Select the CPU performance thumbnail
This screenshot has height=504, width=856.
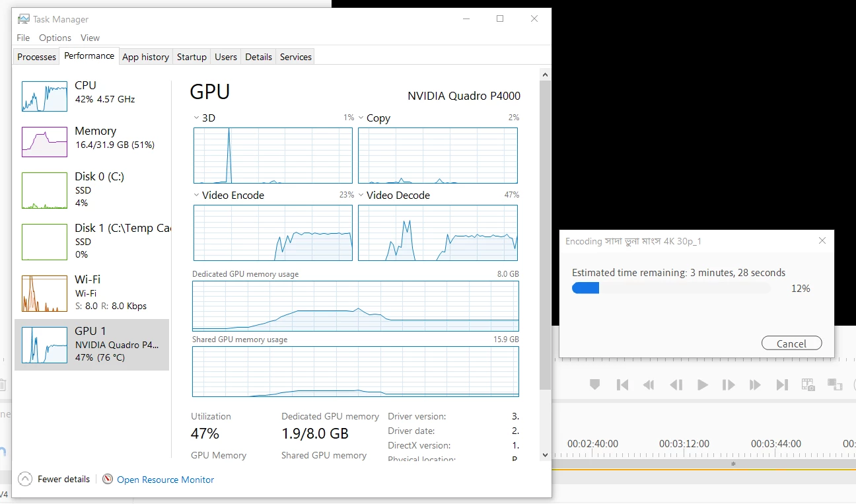tap(44, 96)
